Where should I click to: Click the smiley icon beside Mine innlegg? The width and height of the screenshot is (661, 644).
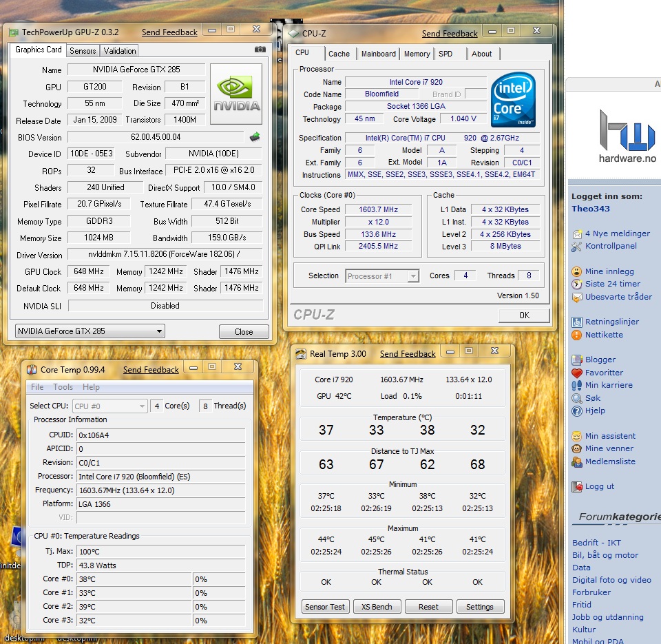click(x=577, y=271)
